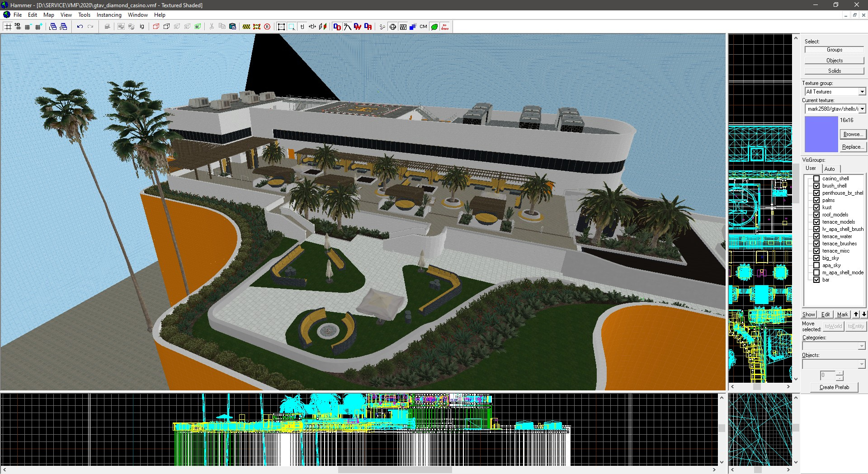The height and width of the screenshot is (474, 868).
Task: Click the bottom 2D view horizontal scrollbar thumb
Action: [395, 470]
